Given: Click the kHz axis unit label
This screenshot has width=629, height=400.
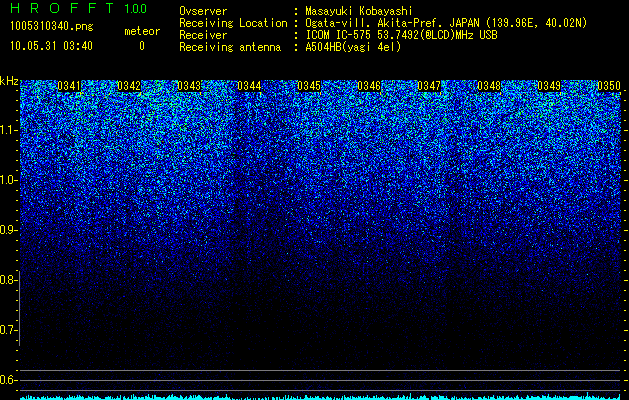Looking at the screenshot, I should 9,81.
